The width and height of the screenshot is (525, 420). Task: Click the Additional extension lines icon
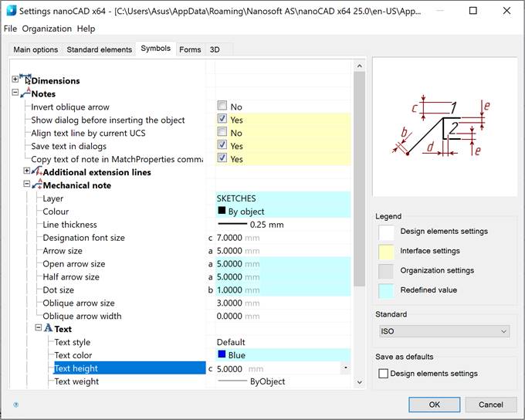(37, 171)
